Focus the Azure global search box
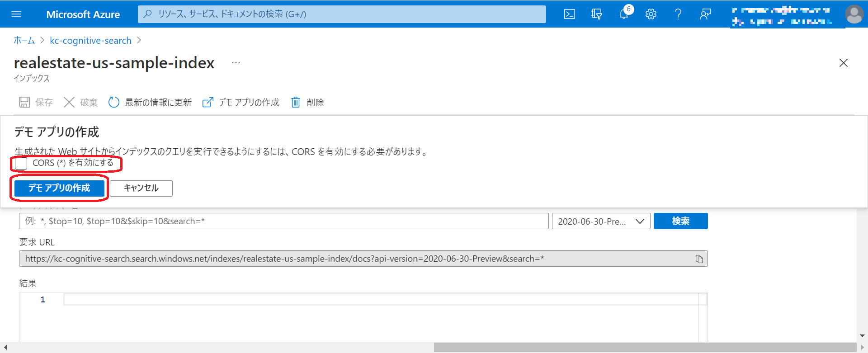 (x=342, y=14)
